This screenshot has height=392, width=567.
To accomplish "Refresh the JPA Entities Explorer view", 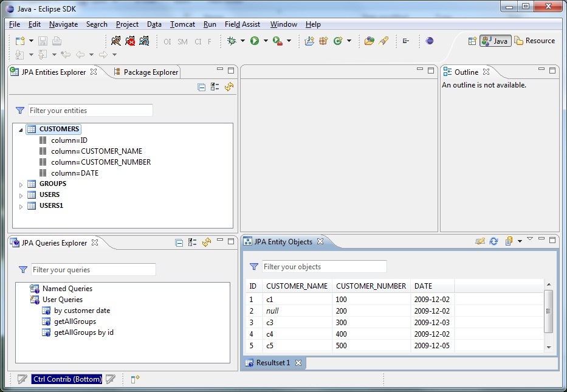I will click(229, 88).
